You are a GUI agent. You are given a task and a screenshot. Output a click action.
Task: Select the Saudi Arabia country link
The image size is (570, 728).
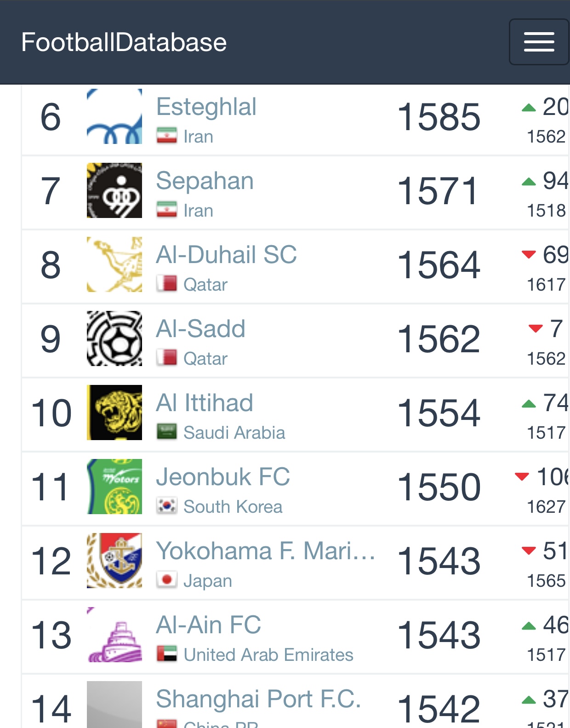234,433
